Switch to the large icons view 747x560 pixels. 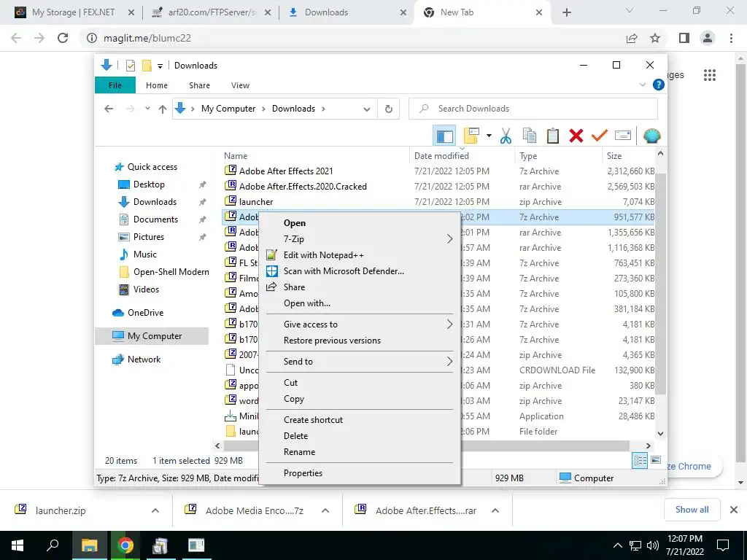[x=656, y=460]
